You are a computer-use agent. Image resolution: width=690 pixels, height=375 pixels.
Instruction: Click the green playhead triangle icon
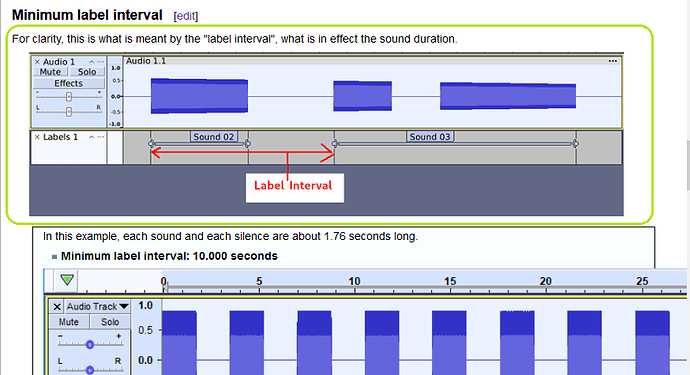[x=67, y=280]
